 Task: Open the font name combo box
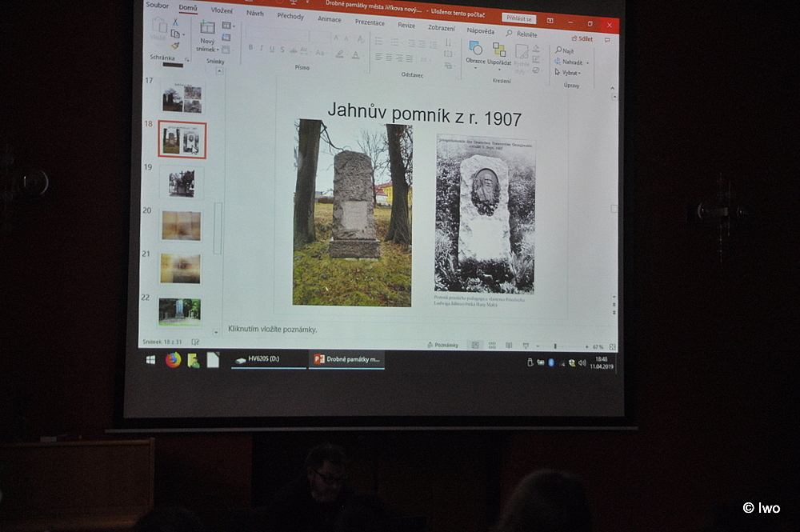[x=278, y=34]
